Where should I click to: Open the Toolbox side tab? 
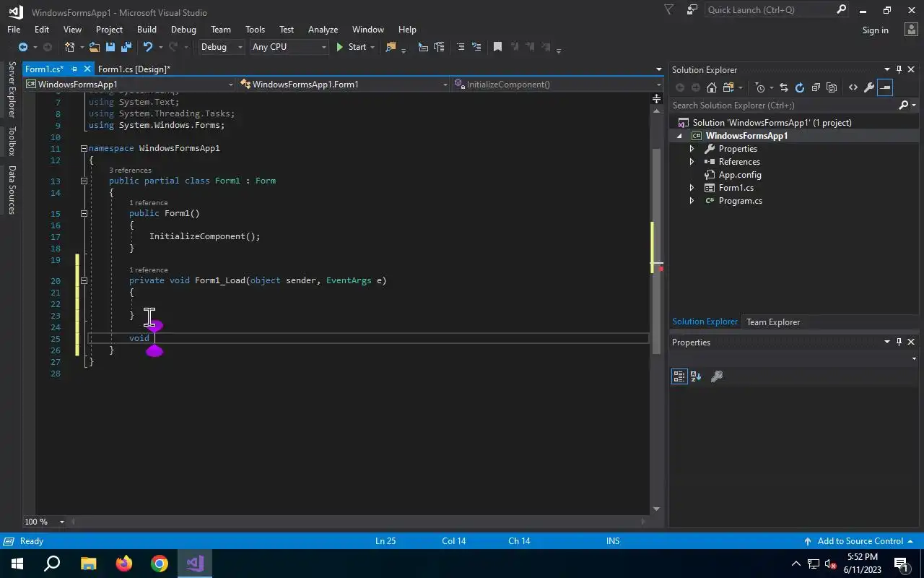coord(12,142)
